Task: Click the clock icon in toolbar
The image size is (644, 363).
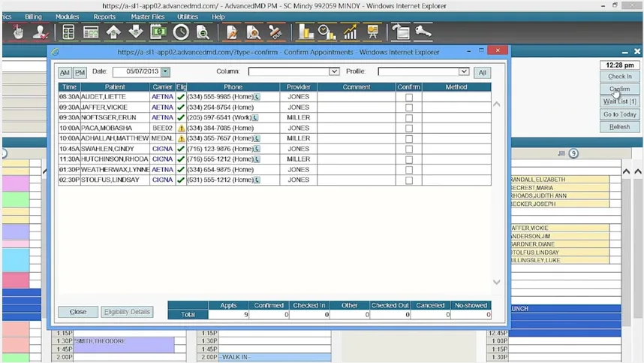Action: point(181,32)
